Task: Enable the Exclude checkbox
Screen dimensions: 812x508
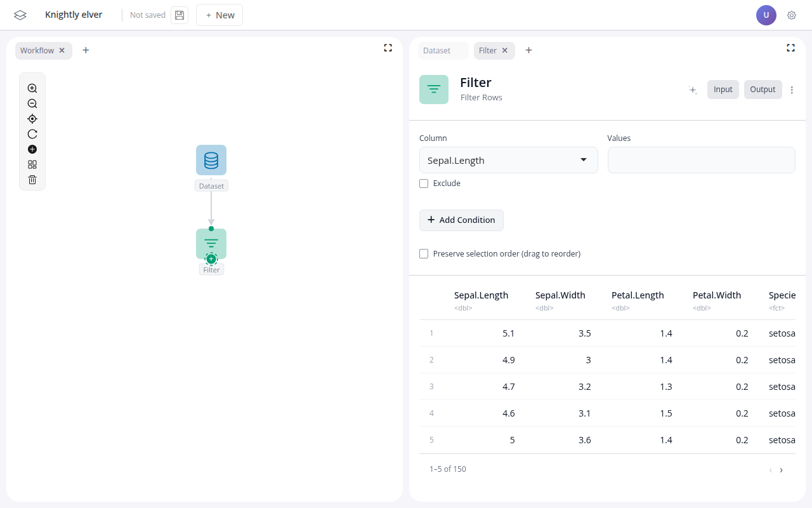Action: (x=424, y=183)
